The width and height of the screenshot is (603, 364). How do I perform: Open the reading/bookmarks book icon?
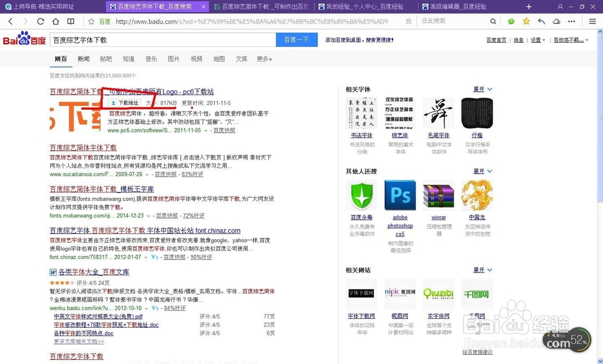tap(71, 22)
